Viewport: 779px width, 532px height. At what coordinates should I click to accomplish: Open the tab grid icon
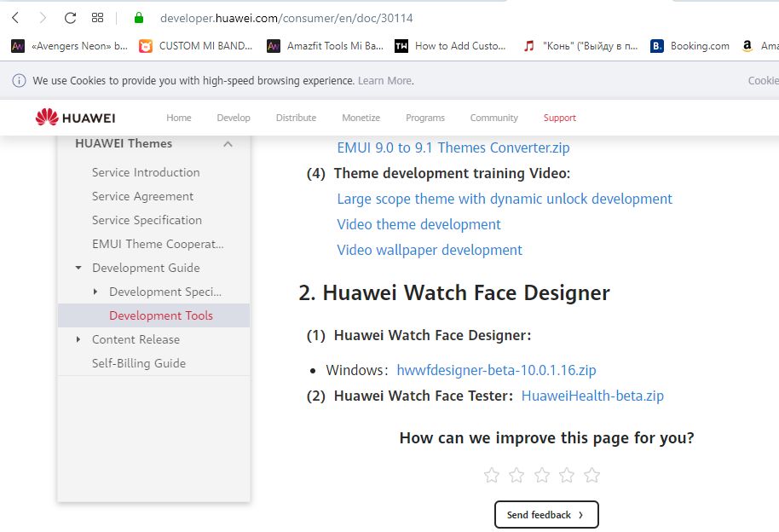(x=97, y=18)
